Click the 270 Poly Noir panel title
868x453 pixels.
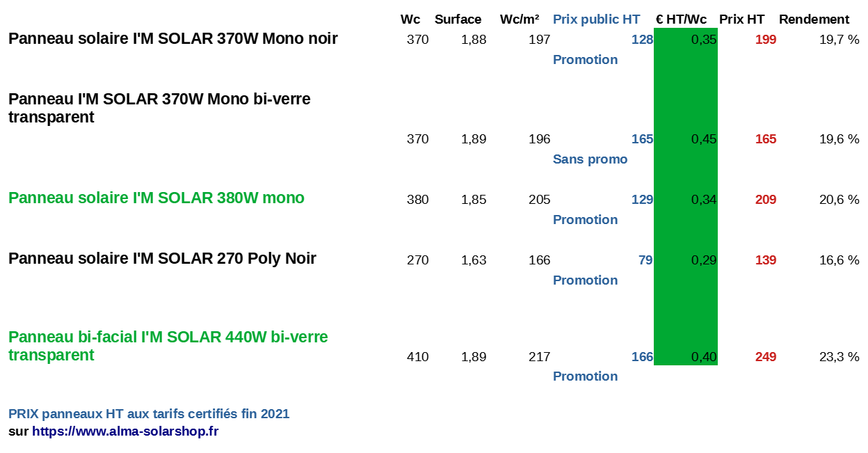[x=162, y=259]
